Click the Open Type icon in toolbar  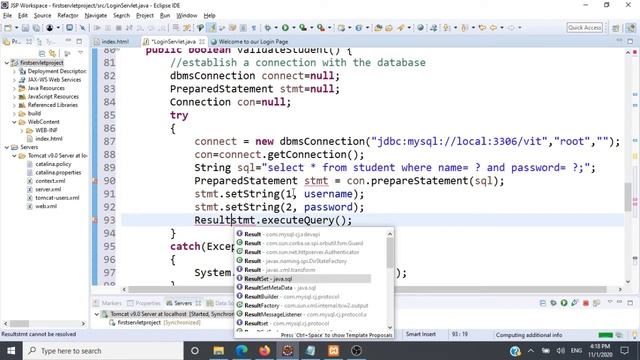tap(378, 28)
